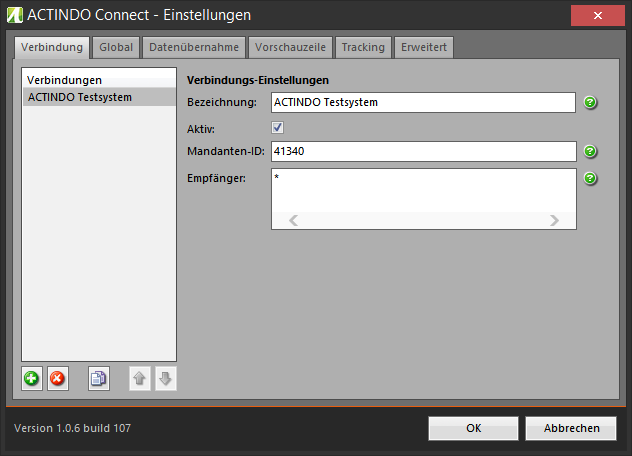
Task: Delete connection with red X icon
Action: tap(58, 379)
